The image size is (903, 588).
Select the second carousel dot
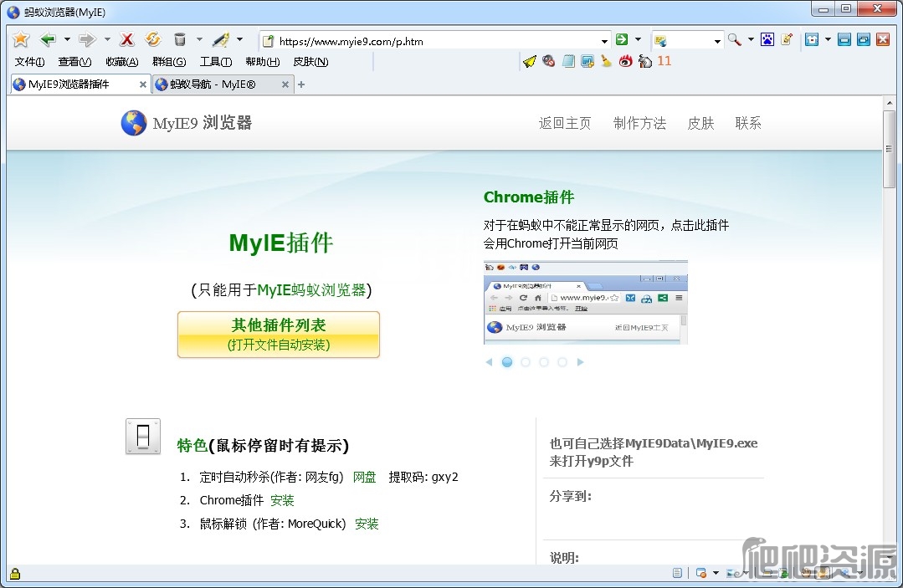click(x=526, y=362)
